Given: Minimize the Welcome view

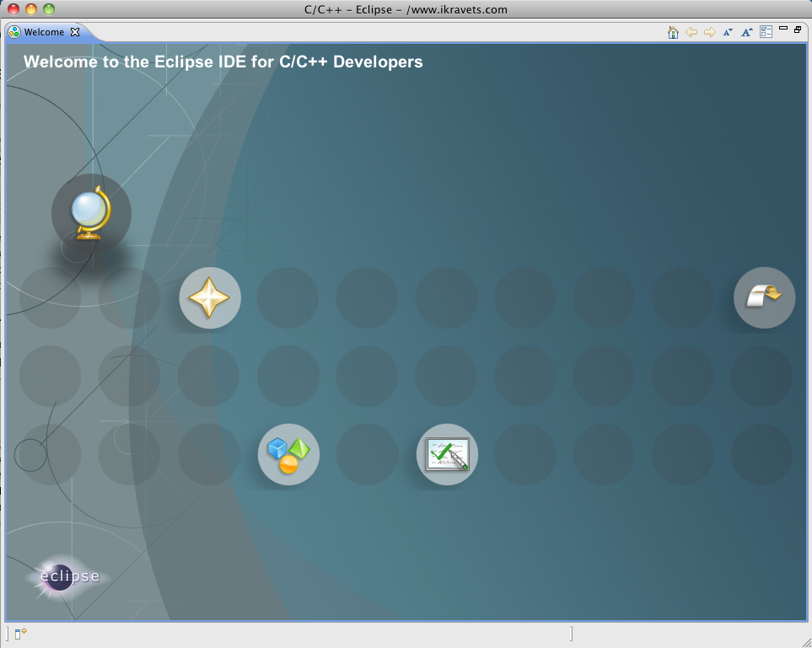Looking at the screenshot, I should coord(783,29).
